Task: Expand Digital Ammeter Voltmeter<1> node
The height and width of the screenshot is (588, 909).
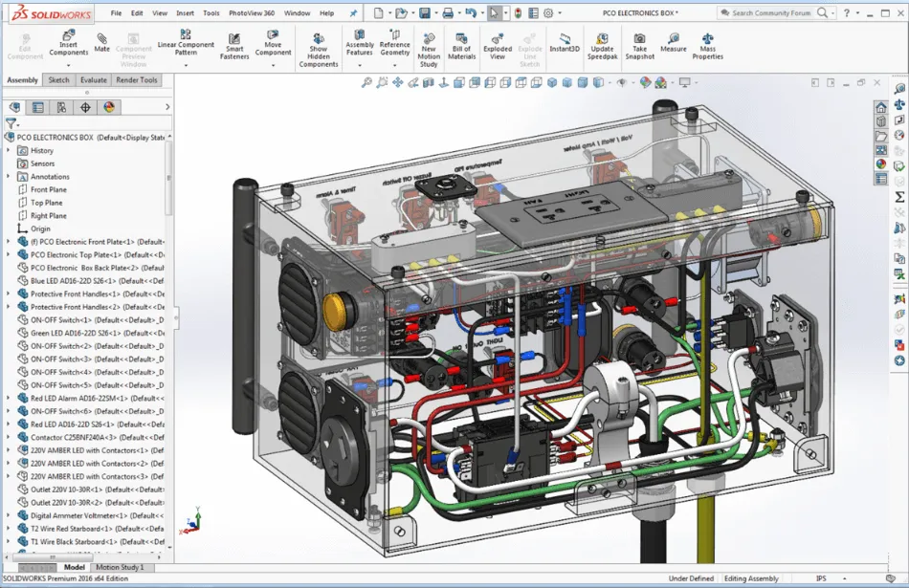Action: click(8, 515)
